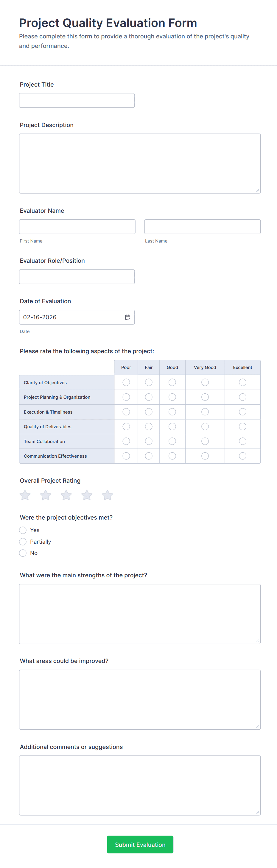Rate Clarity of Objectives as Excellent
This screenshot has height=868, width=277.
[x=242, y=382]
